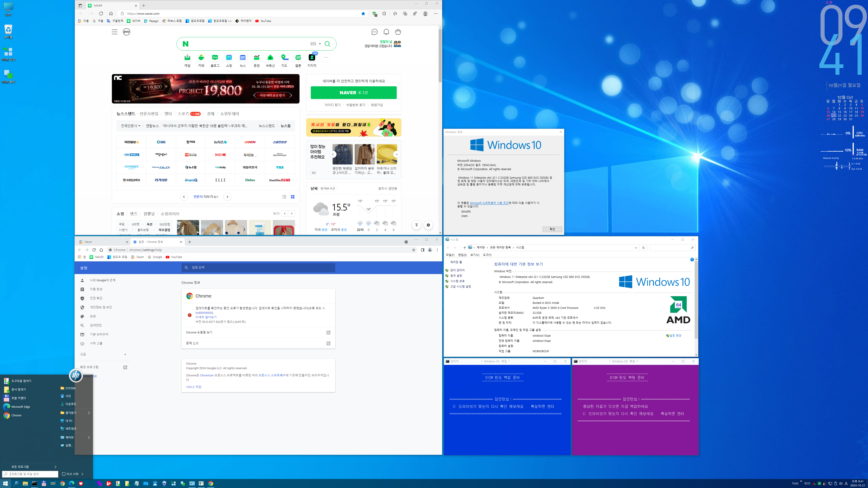Open Naver Talk chat bubble icon
Viewport: 868px width, 488px height.
374,32
